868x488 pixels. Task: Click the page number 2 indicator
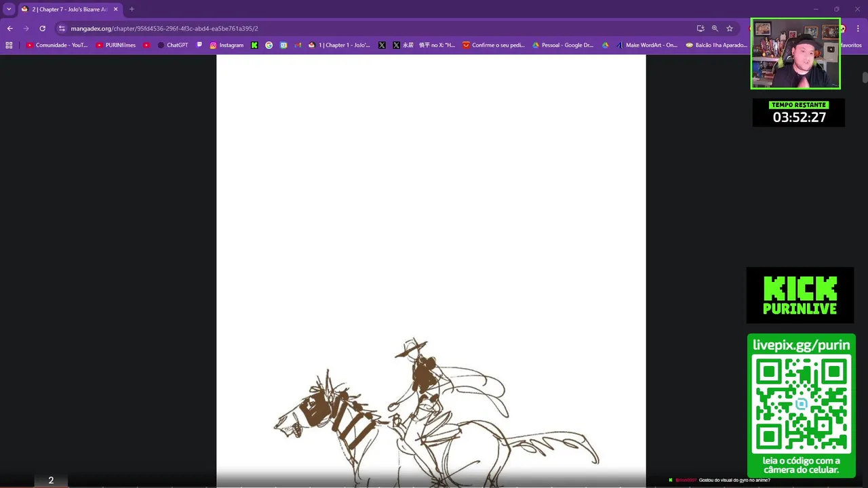(51, 480)
